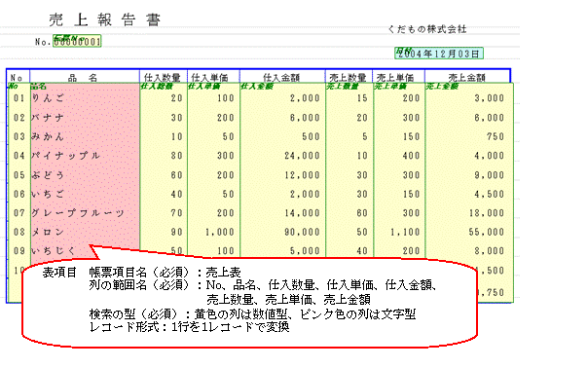Click the くだもの株式会社 company name

pyautogui.click(x=427, y=29)
